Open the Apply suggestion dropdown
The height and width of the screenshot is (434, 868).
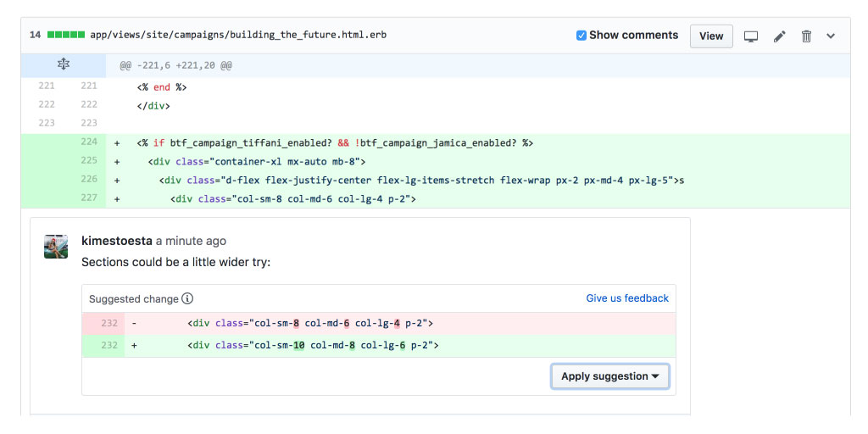609,376
